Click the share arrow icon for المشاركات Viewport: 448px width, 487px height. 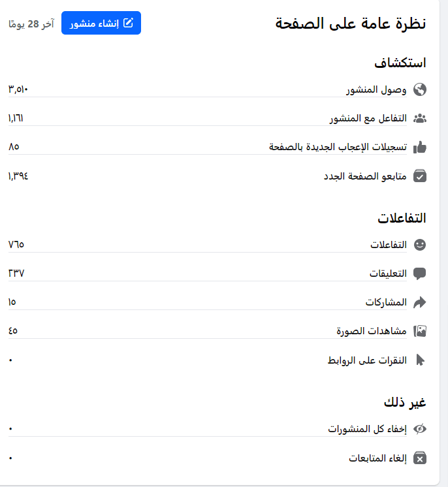click(x=420, y=302)
